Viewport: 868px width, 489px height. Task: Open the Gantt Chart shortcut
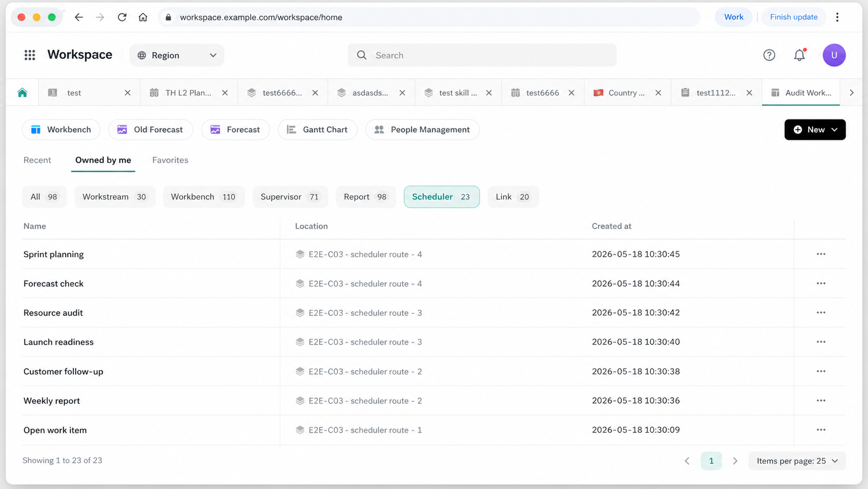[x=317, y=129]
